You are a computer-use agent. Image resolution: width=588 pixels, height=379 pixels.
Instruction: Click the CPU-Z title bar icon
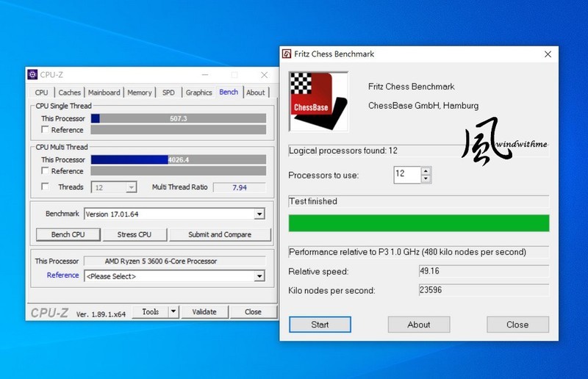click(32, 74)
